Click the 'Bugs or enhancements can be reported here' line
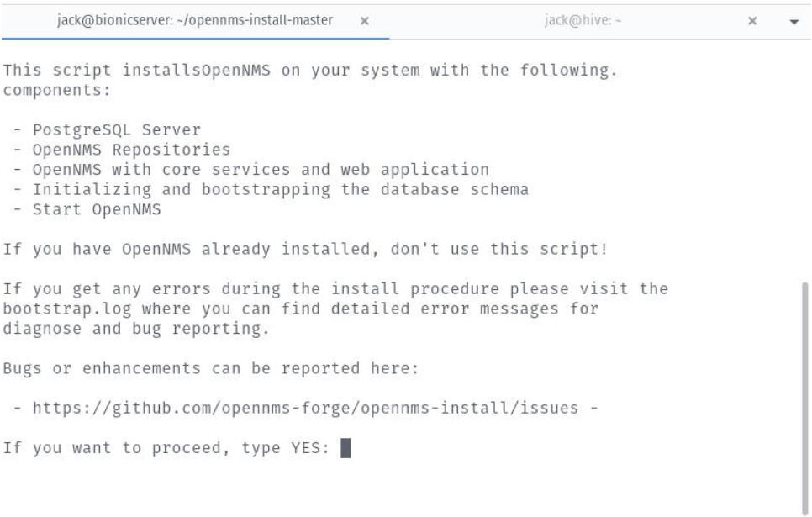812x517 pixels. [210, 368]
